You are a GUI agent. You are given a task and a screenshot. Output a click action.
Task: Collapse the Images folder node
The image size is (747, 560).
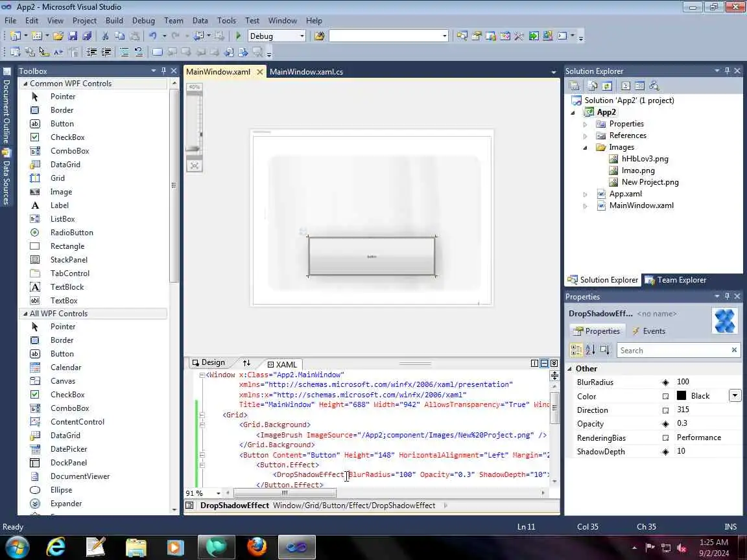point(585,148)
